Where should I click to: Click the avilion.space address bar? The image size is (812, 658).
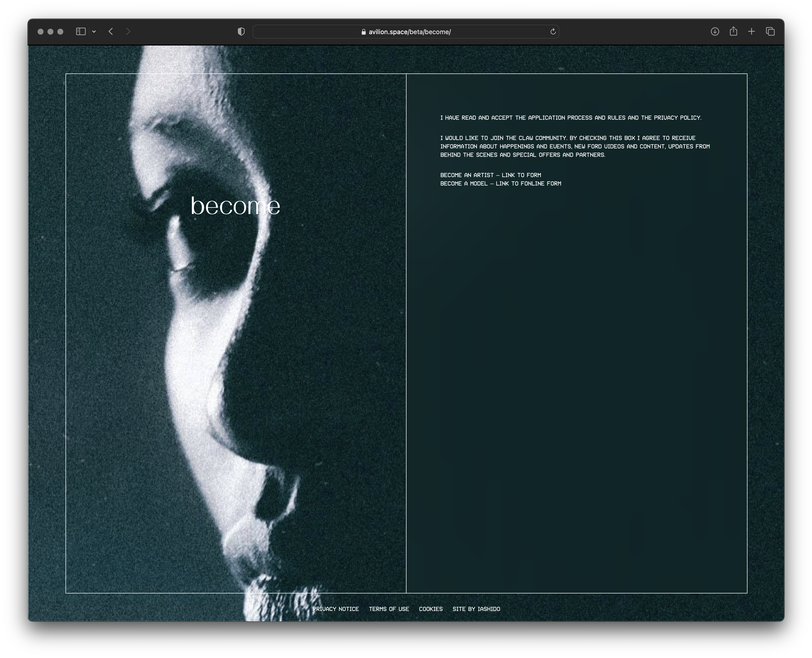pyautogui.click(x=409, y=32)
